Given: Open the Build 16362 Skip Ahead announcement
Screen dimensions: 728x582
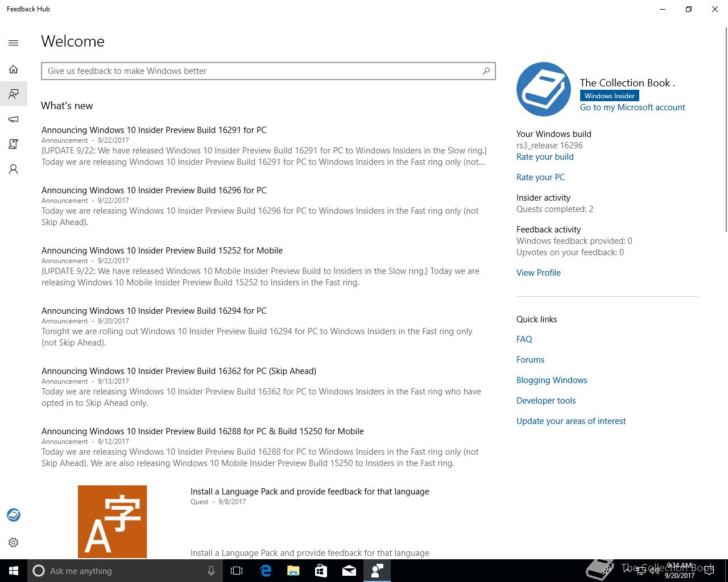Looking at the screenshot, I should click(x=179, y=371).
